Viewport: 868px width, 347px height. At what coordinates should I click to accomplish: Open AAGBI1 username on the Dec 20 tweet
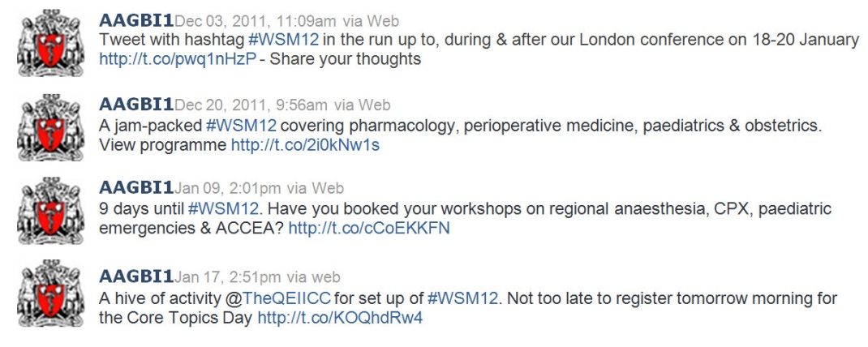[x=135, y=105]
